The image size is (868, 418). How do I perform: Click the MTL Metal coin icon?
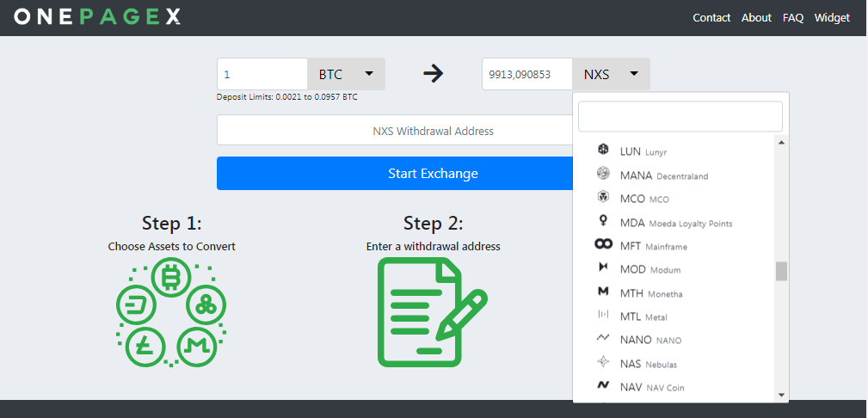[x=603, y=315]
